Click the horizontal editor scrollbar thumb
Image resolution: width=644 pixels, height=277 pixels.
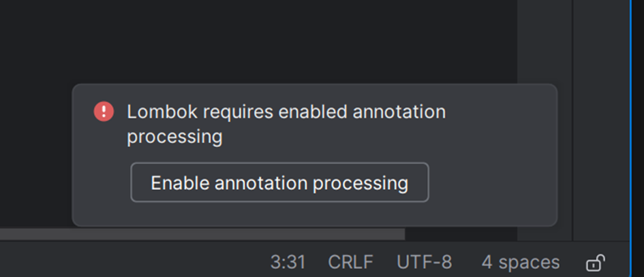coord(204,234)
